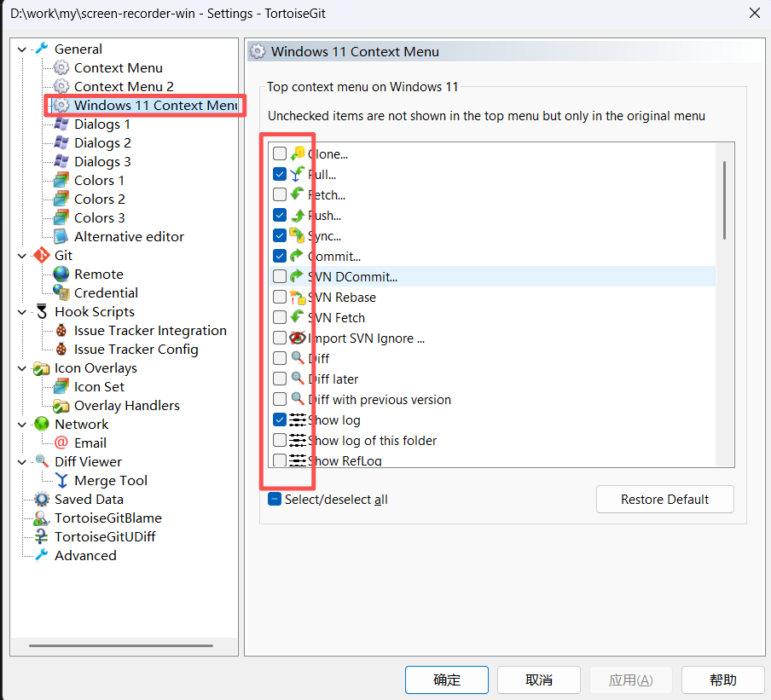Screen dimensions: 771x700
Task: Check the Fetch... checkbox
Action: tap(280, 194)
